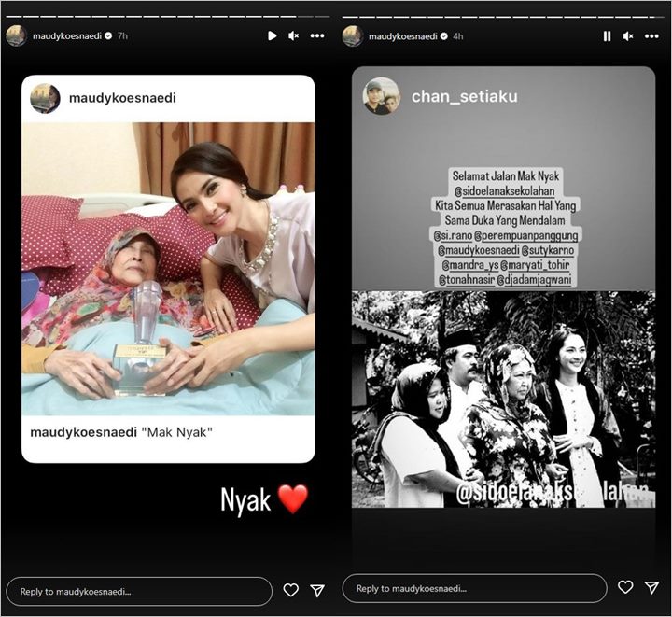Image resolution: width=672 pixels, height=617 pixels.
Task: Open maudykoesnaedi profile avatar on right story
Action: click(353, 36)
